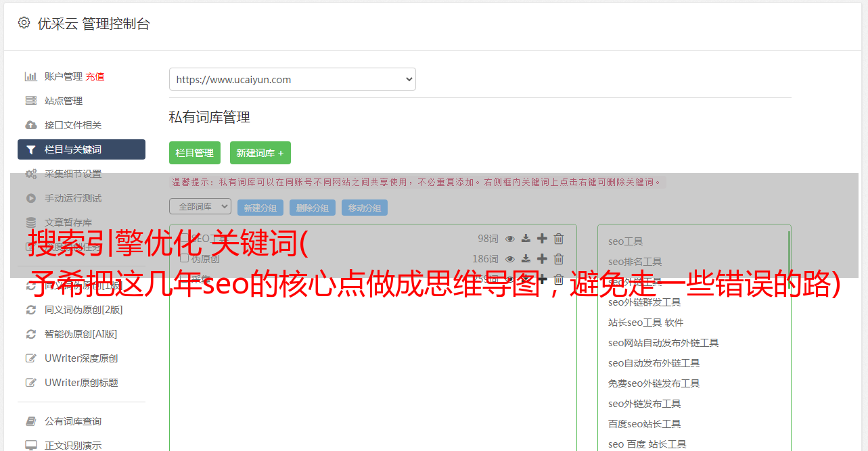
Task: Click the 新建词库 + button
Action: pos(260,153)
